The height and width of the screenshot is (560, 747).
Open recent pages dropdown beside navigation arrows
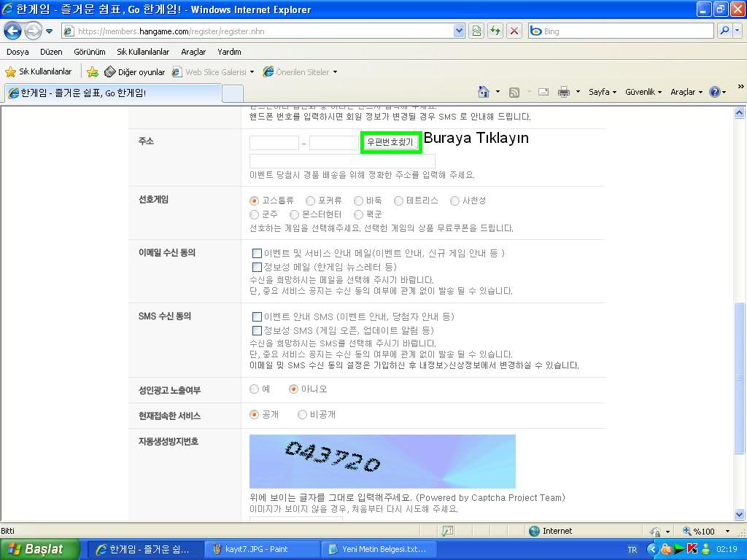49,31
